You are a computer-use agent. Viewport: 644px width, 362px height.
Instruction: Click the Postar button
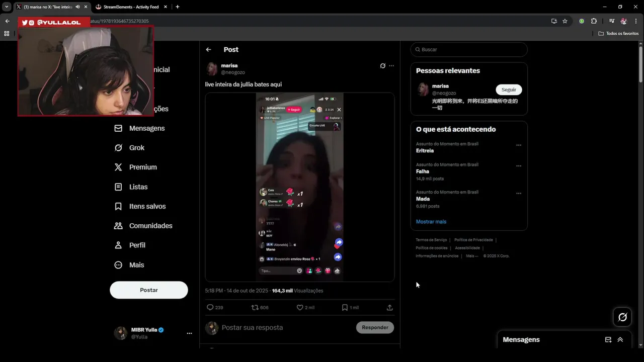149,290
